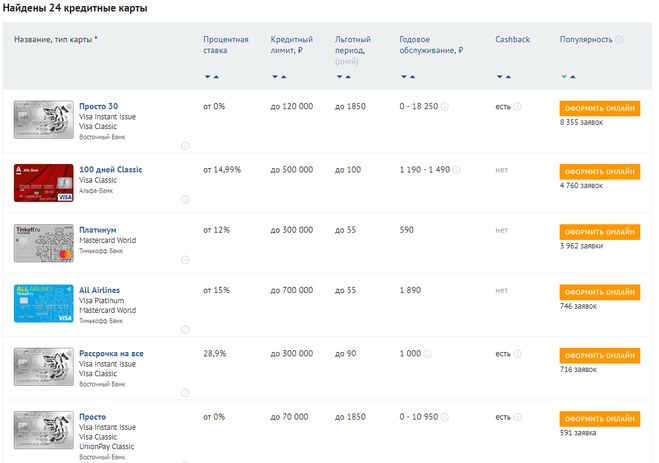This screenshot has width=659, height=463.
Task: Sort grace period descending arrow
Action: 339,77
